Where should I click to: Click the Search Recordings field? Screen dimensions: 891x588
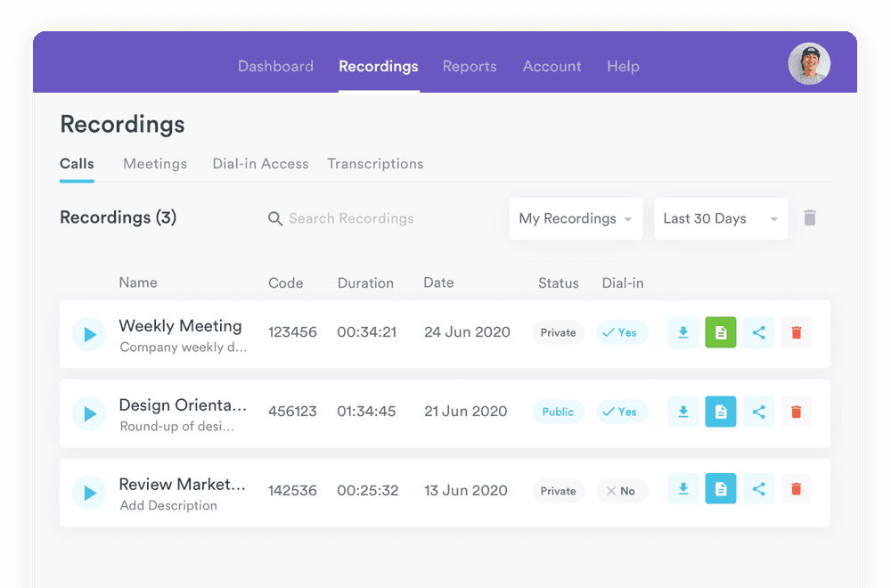[351, 219]
